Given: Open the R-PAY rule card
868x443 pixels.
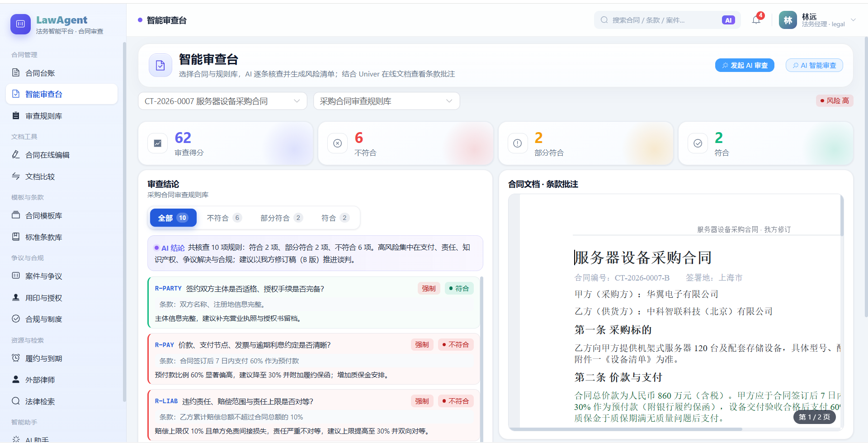Looking at the screenshot, I should (313, 359).
